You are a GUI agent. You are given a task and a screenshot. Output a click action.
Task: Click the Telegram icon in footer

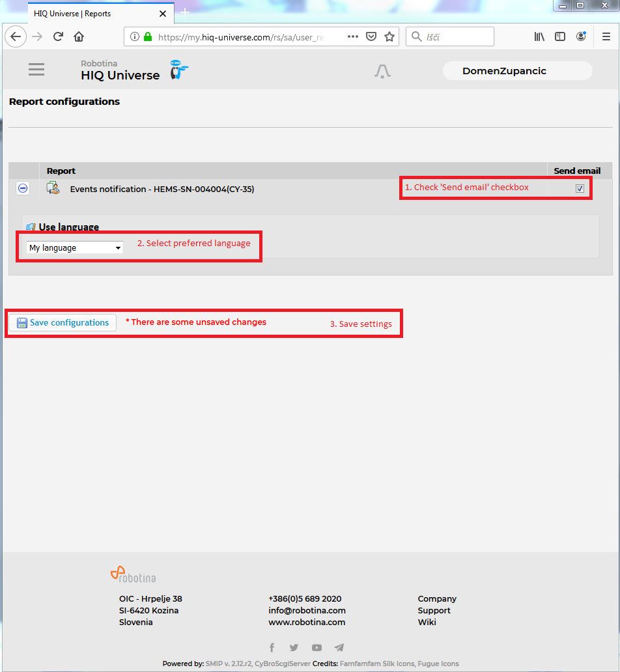click(x=339, y=647)
